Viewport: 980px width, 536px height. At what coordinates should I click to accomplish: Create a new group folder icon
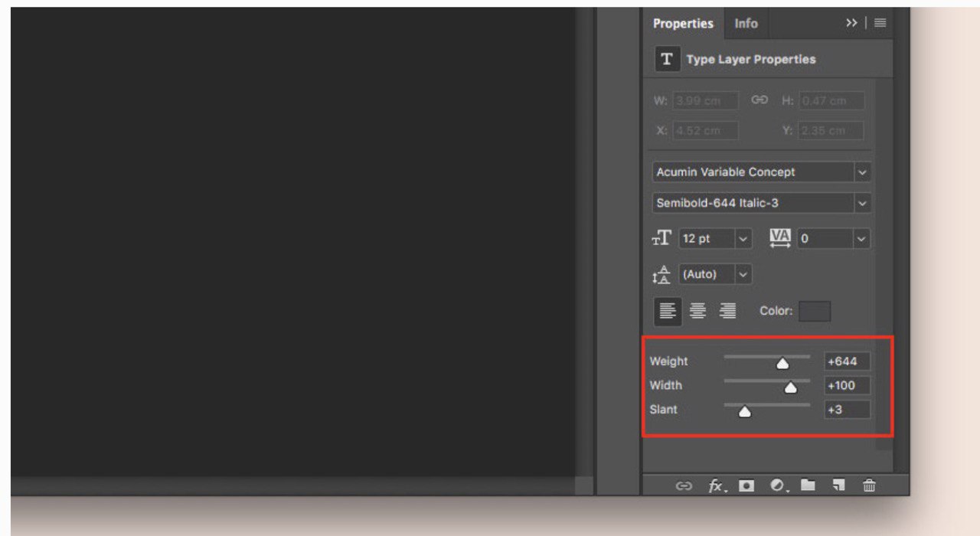click(x=808, y=485)
